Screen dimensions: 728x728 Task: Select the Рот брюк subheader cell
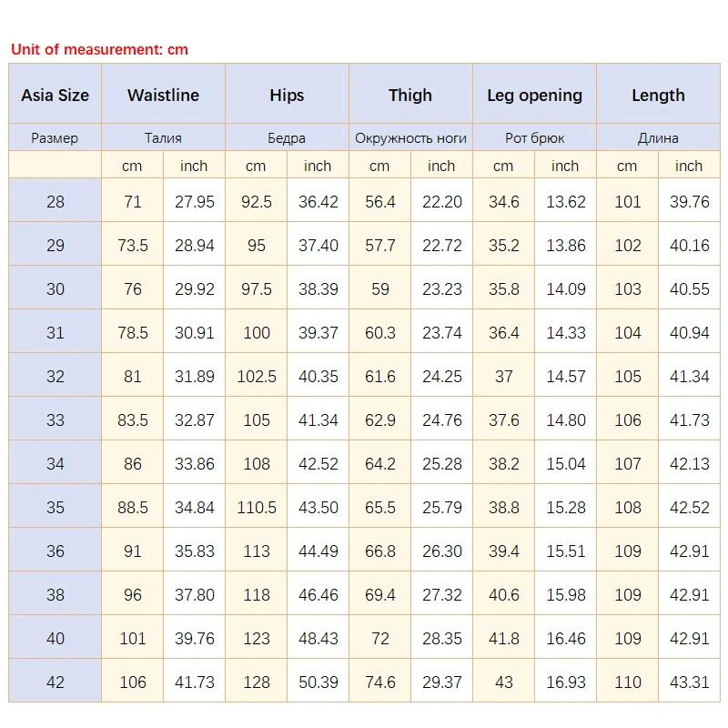tap(534, 138)
